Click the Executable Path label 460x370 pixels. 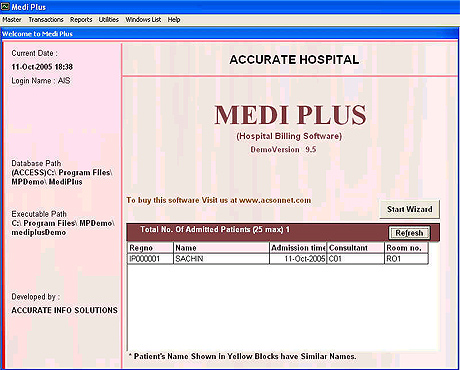point(39,214)
